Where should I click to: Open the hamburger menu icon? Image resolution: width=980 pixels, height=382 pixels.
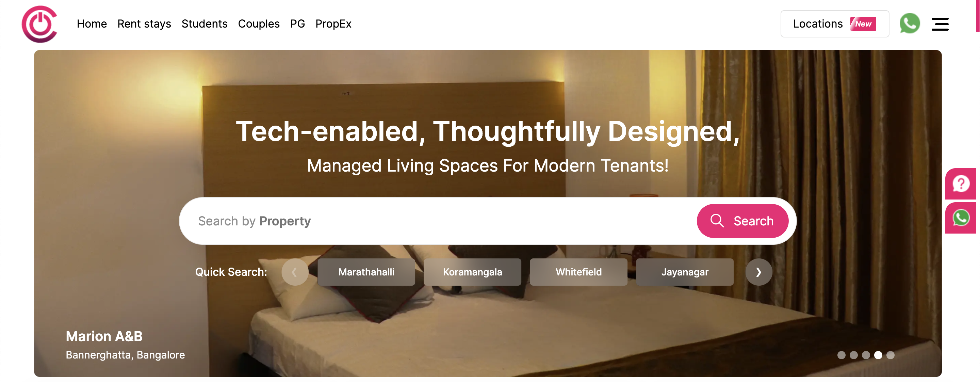(940, 24)
